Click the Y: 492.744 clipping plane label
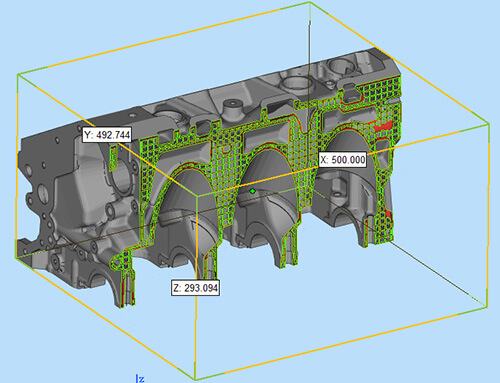Screen dimensions: 500x383 tap(107, 135)
